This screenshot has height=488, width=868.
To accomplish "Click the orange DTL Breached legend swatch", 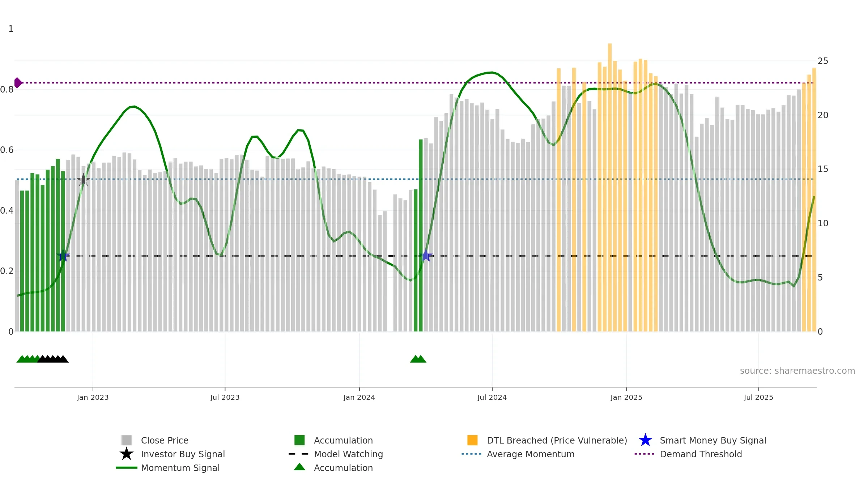I will pyautogui.click(x=472, y=440).
